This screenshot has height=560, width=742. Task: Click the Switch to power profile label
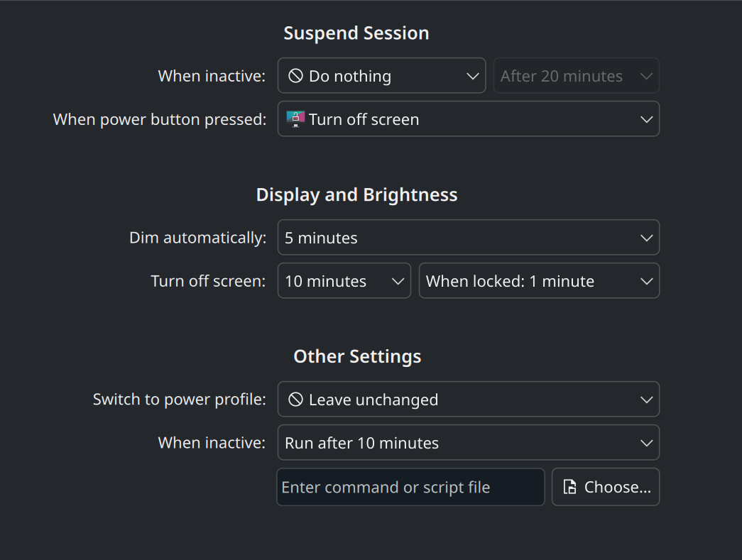click(179, 400)
